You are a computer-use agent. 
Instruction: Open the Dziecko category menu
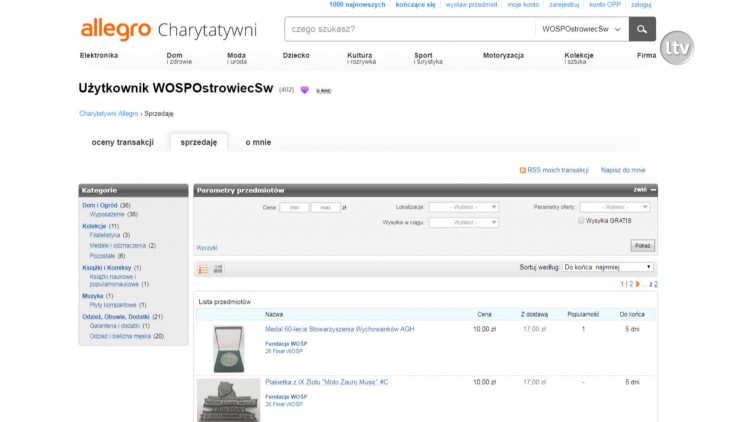tap(296, 56)
